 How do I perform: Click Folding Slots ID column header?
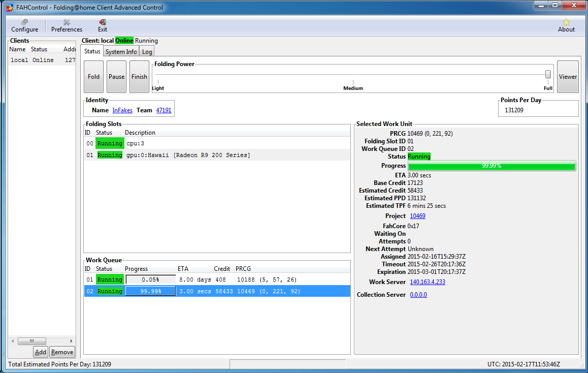click(x=88, y=133)
